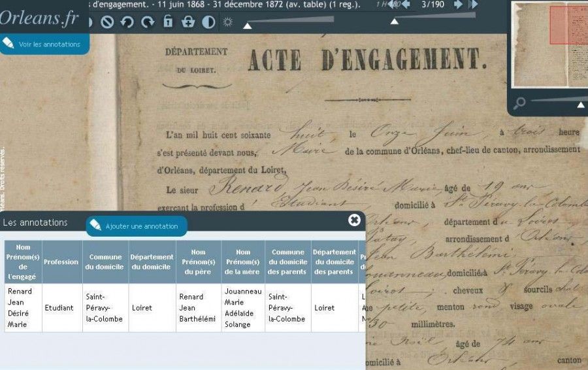Image resolution: width=588 pixels, height=370 pixels.
Task: Click Département du domicile column header
Action: click(x=152, y=262)
